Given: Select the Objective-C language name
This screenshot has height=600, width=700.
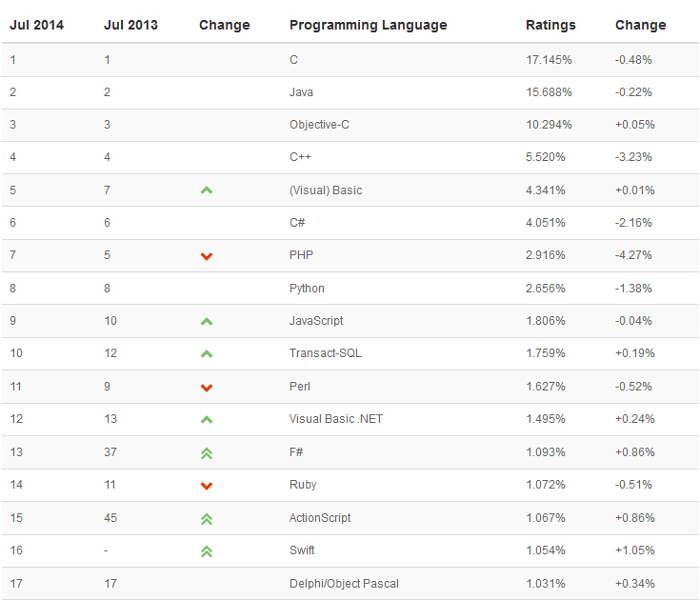Looking at the screenshot, I should (x=319, y=125).
